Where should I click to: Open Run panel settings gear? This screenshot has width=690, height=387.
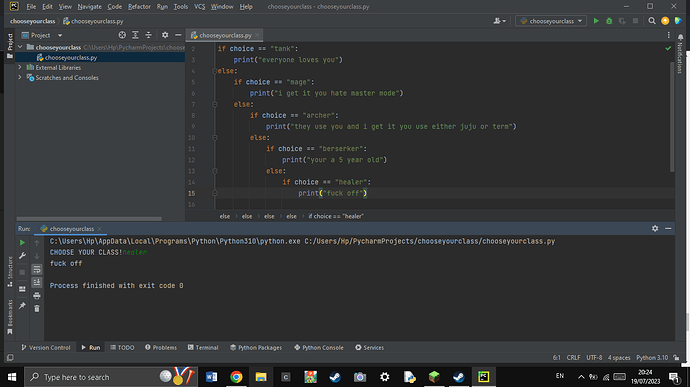point(655,229)
